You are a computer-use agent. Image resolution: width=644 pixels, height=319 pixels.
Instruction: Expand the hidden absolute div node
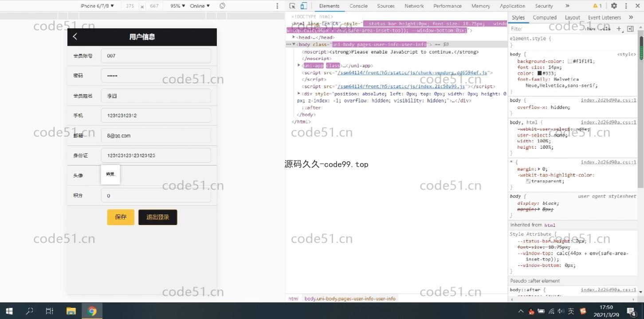299,93
